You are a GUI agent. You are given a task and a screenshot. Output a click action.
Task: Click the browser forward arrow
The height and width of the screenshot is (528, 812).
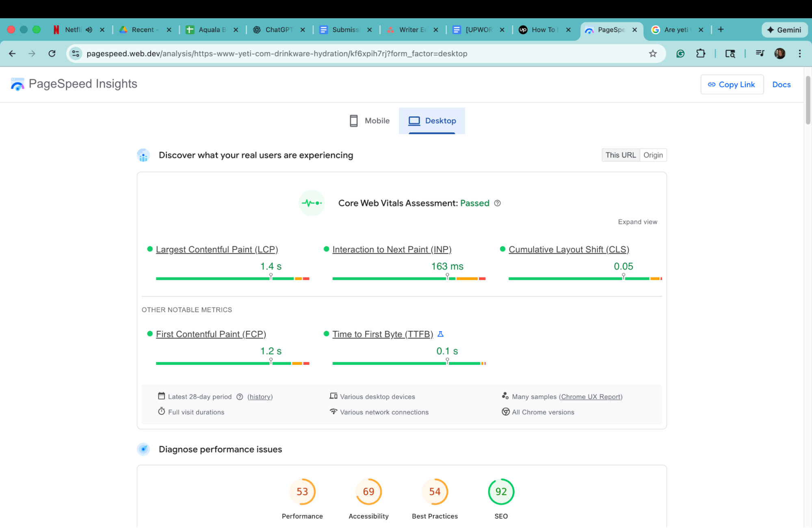[x=32, y=54]
